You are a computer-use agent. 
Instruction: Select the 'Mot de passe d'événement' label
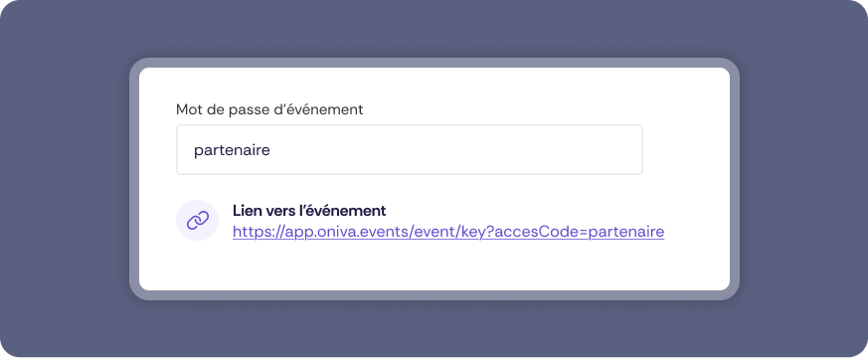click(x=269, y=109)
